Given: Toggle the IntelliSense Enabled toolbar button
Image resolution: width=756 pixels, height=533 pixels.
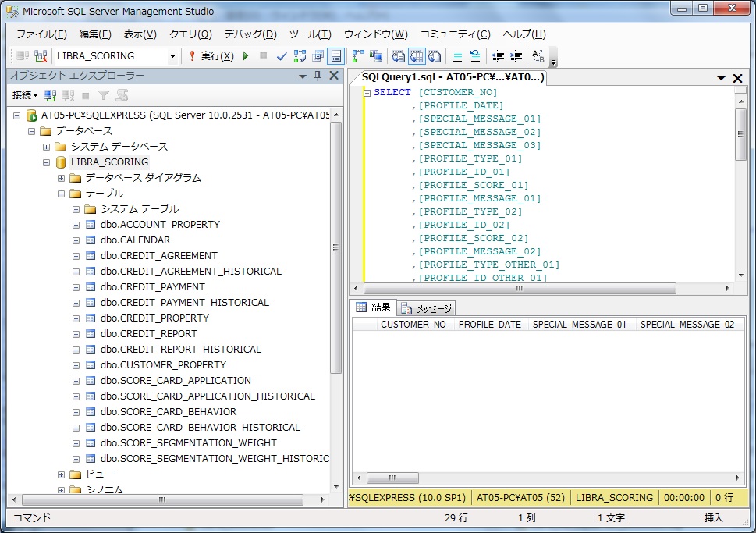Looking at the screenshot, I should click(x=336, y=56).
